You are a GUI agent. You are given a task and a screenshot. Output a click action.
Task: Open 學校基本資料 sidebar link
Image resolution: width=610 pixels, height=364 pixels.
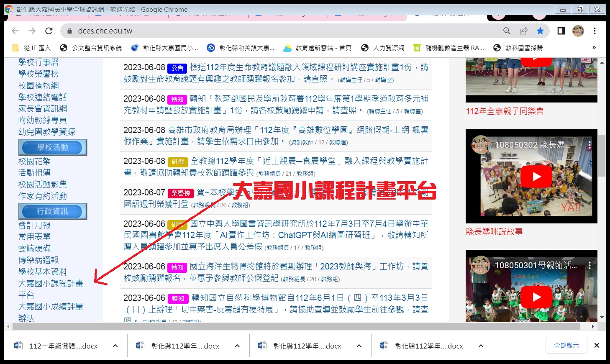pos(43,272)
